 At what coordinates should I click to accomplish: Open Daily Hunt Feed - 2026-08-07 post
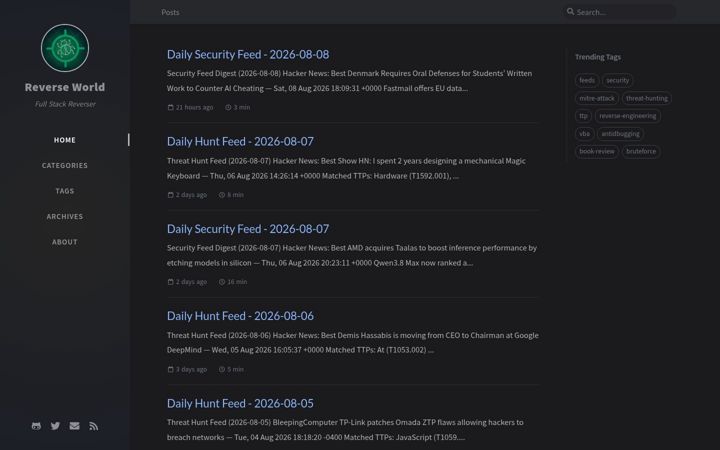(x=240, y=141)
